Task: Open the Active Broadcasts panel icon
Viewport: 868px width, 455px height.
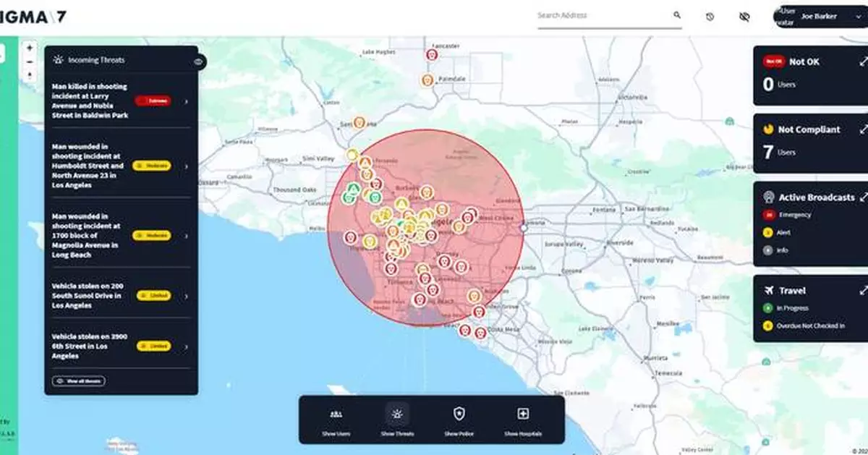Action: click(x=767, y=197)
